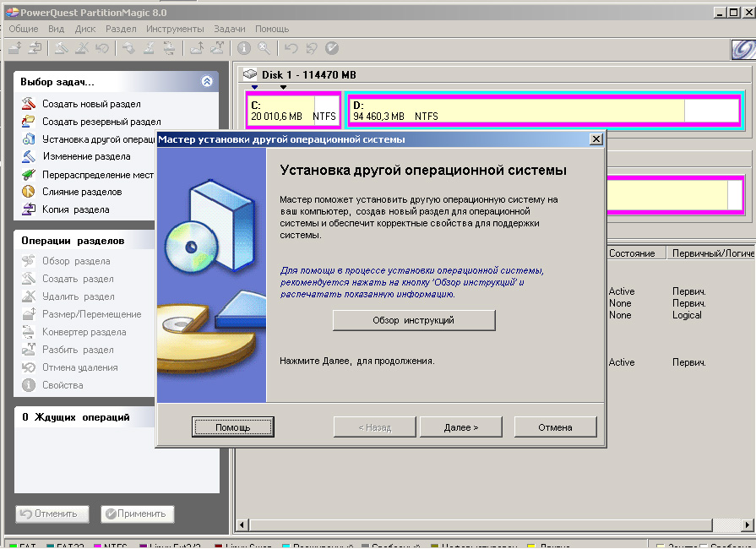The image size is (756, 549).
Task: Click the Отмена button in wizard
Action: 556,427
